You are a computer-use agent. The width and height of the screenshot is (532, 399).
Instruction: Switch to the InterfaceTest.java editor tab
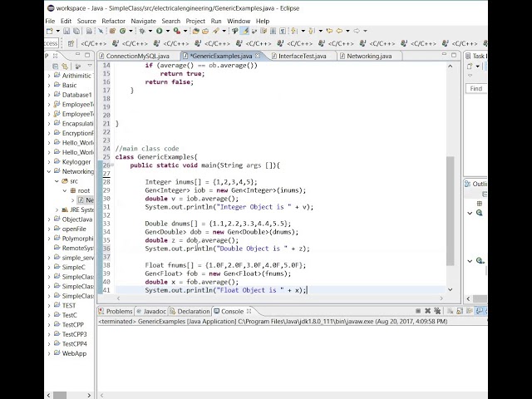302,56
